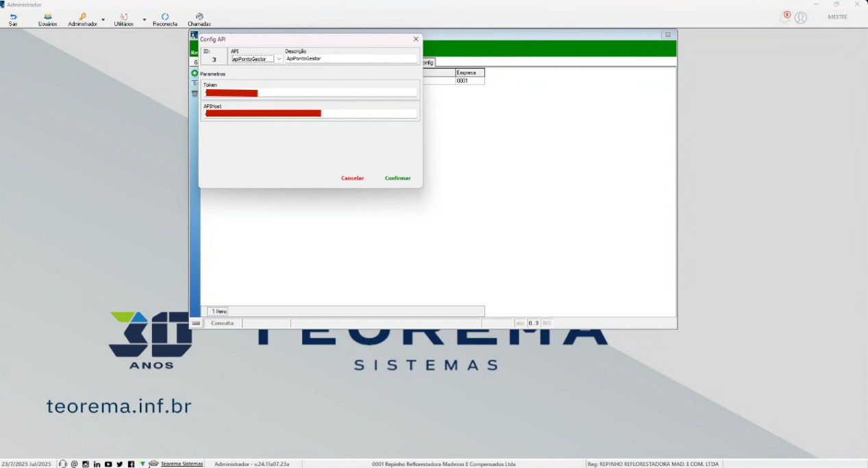Click the @ email icon in bottom bar
The width and height of the screenshot is (868, 468).
[75, 464]
